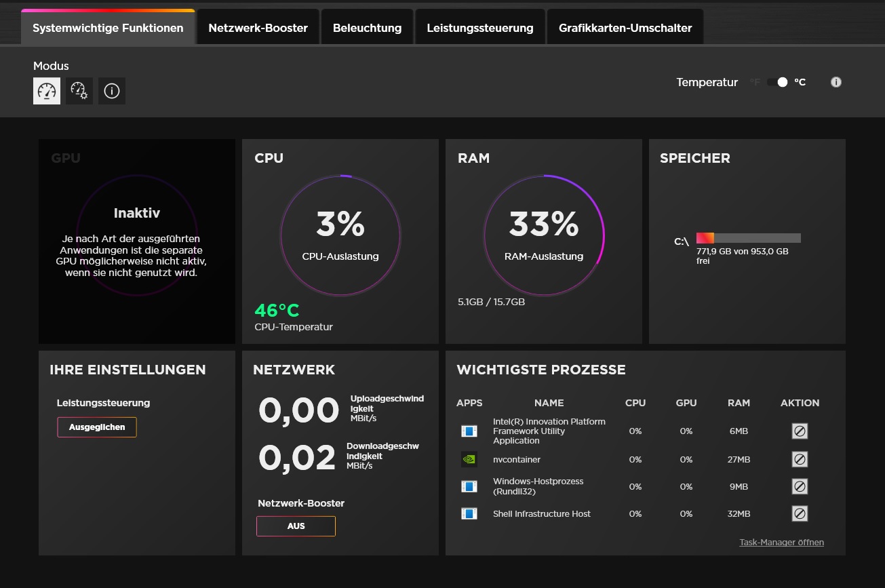End the Intel Innovation Platform Framework process
The width and height of the screenshot is (885, 588).
pyautogui.click(x=800, y=431)
